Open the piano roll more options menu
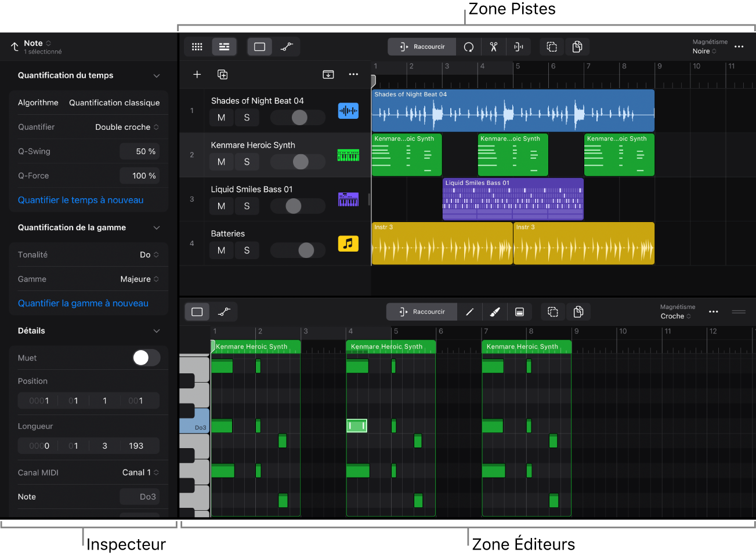756x560 pixels. pos(714,312)
